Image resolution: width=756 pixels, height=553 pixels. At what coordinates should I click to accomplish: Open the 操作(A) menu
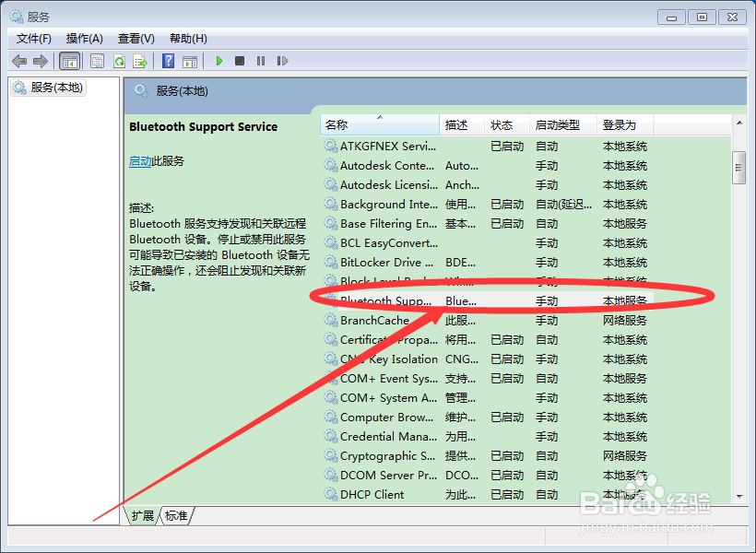point(85,39)
